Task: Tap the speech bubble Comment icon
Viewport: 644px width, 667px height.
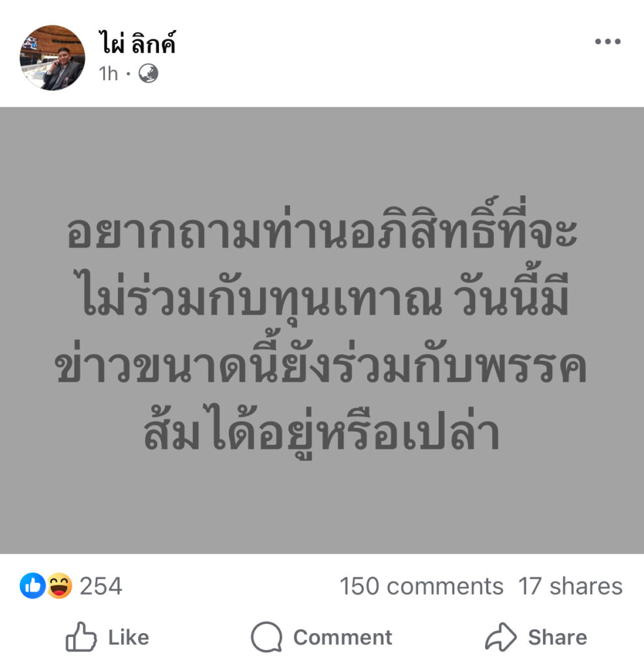Action: tap(267, 637)
